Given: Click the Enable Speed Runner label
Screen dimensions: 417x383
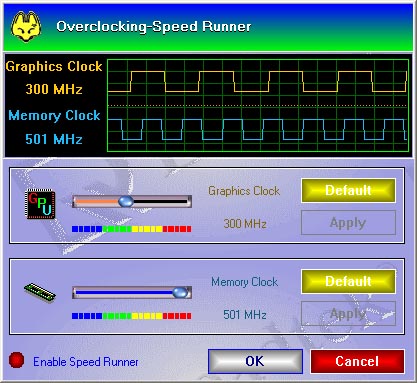Looking at the screenshot, I should [86, 362].
